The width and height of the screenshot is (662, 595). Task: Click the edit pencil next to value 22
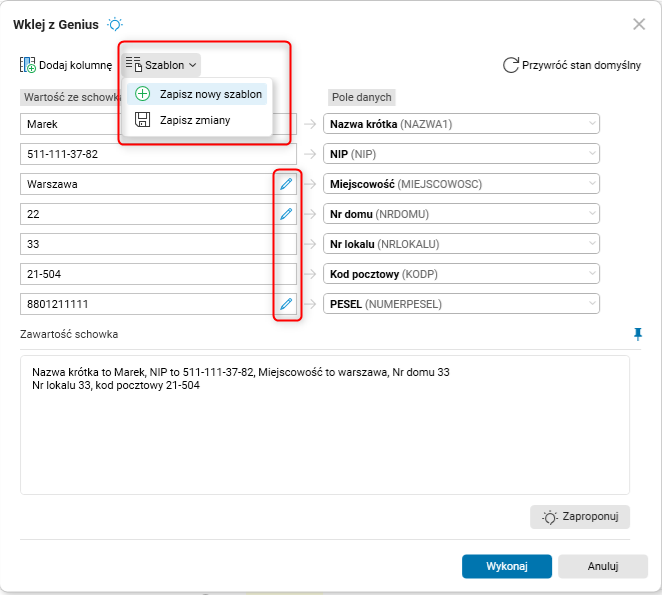point(286,214)
